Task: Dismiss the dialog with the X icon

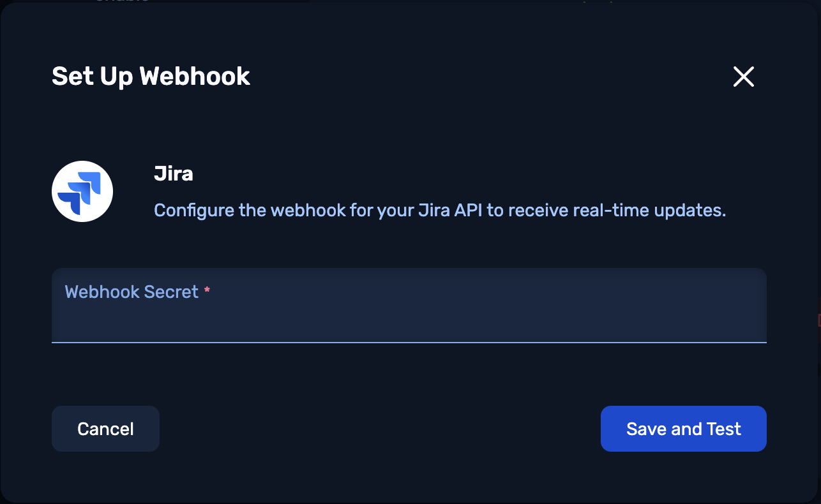Action: tap(743, 77)
